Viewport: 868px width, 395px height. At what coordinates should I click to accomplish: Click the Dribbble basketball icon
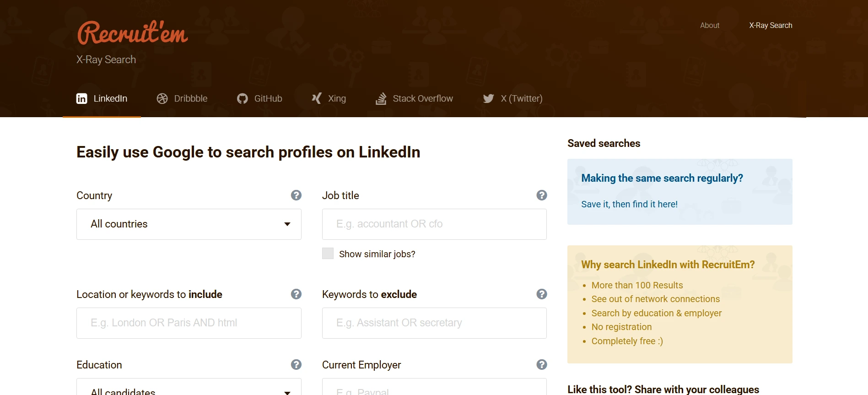point(162,98)
